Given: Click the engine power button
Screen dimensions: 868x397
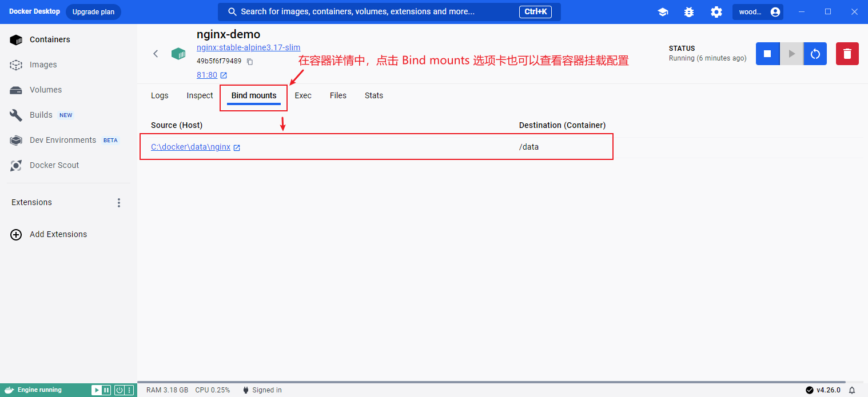Looking at the screenshot, I should pos(120,390).
